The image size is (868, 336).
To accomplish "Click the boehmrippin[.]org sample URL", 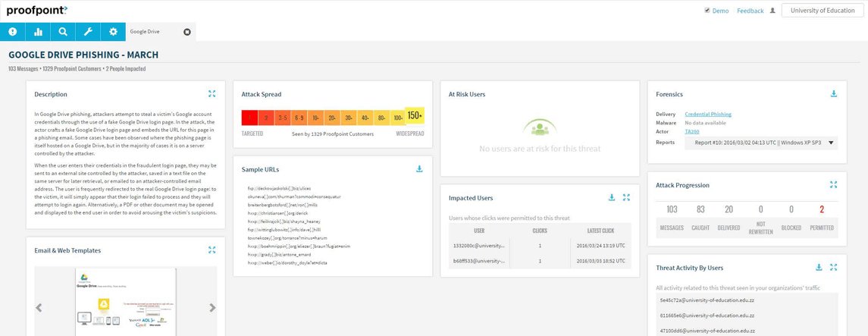I will tap(299, 246).
